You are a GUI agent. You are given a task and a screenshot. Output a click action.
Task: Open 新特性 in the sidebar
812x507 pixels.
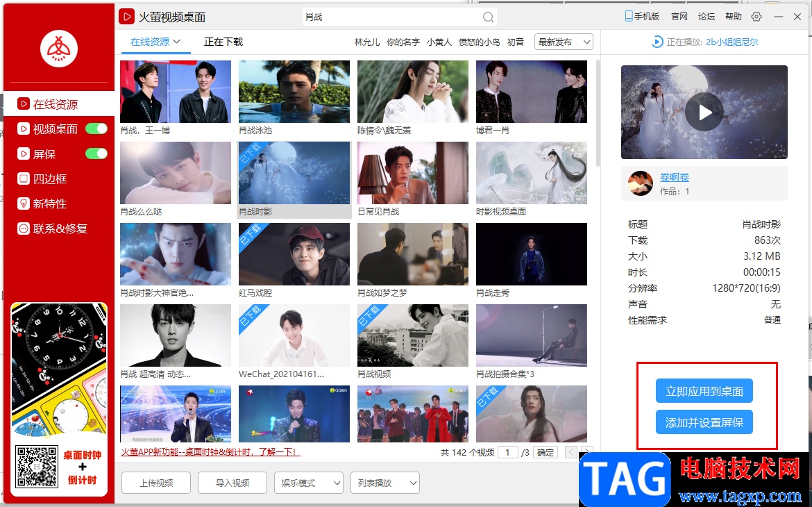pos(42,203)
